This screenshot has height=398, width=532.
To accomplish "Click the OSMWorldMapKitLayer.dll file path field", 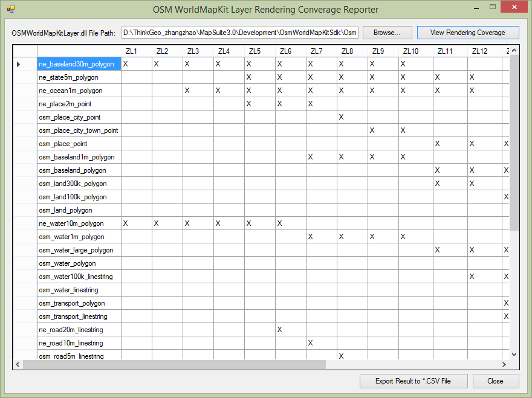I will point(239,32).
